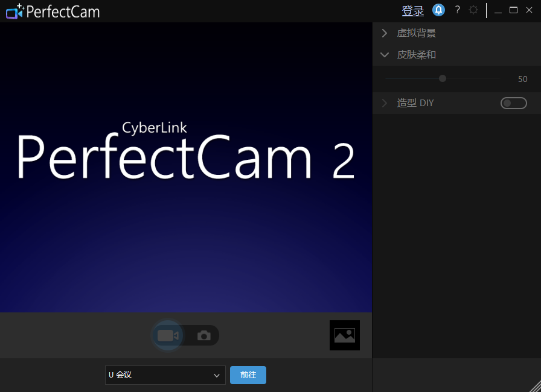Select the 虚拟背景 panel header
Viewport: 541px width, 392px height.
tap(416, 33)
